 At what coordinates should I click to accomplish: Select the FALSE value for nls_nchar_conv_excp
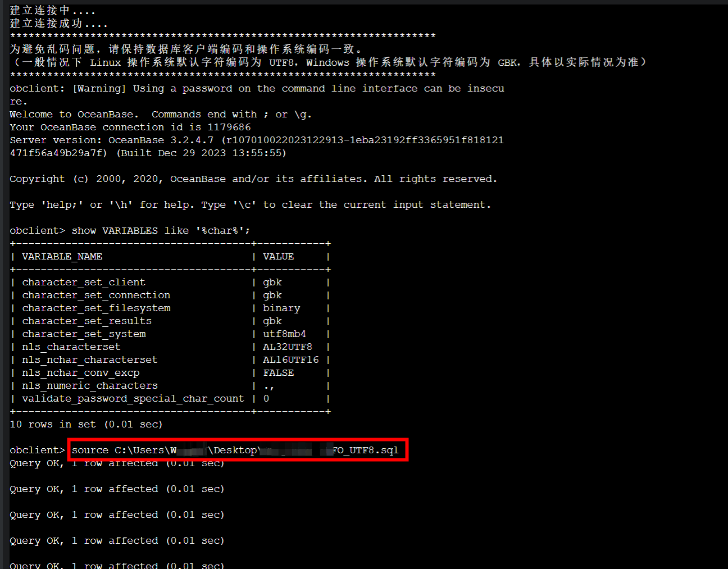(x=278, y=372)
